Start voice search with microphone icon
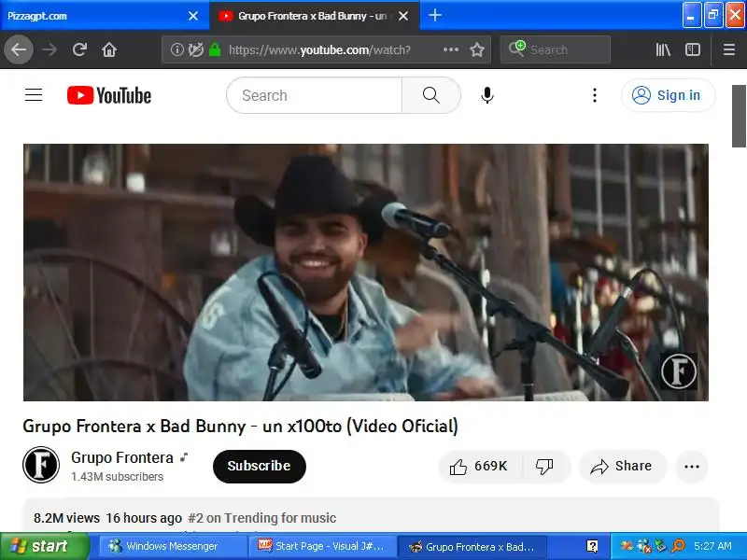The width and height of the screenshot is (747, 560). coord(486,95)
